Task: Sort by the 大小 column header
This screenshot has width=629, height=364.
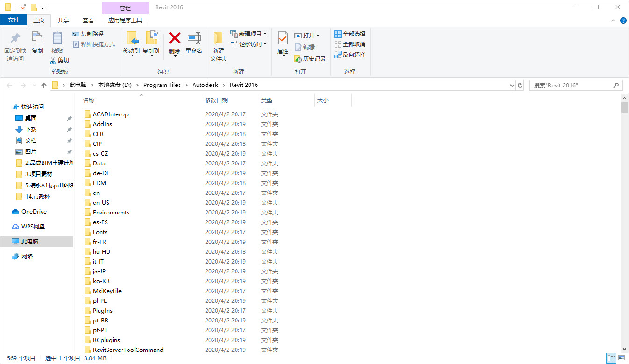Action: pyautogui.click(x=333, y=100)
